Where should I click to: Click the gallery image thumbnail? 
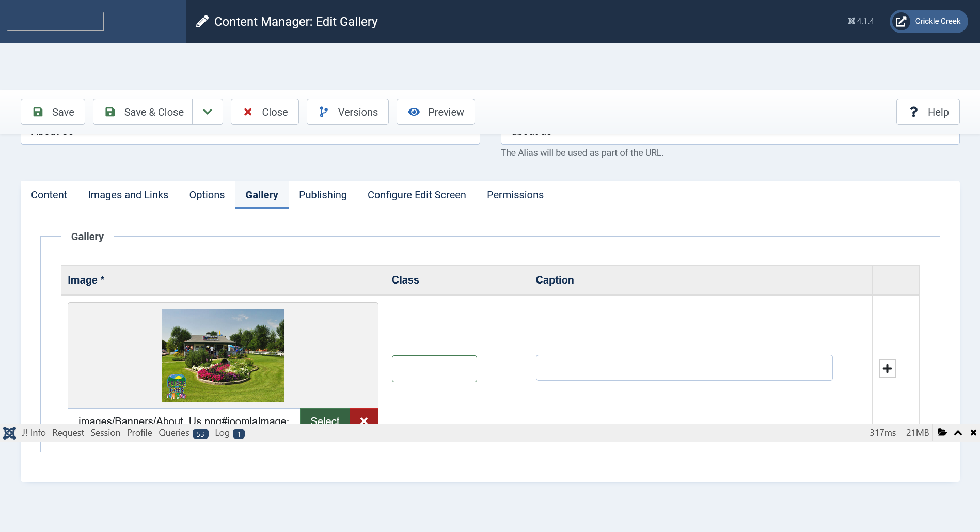[223, 355]
